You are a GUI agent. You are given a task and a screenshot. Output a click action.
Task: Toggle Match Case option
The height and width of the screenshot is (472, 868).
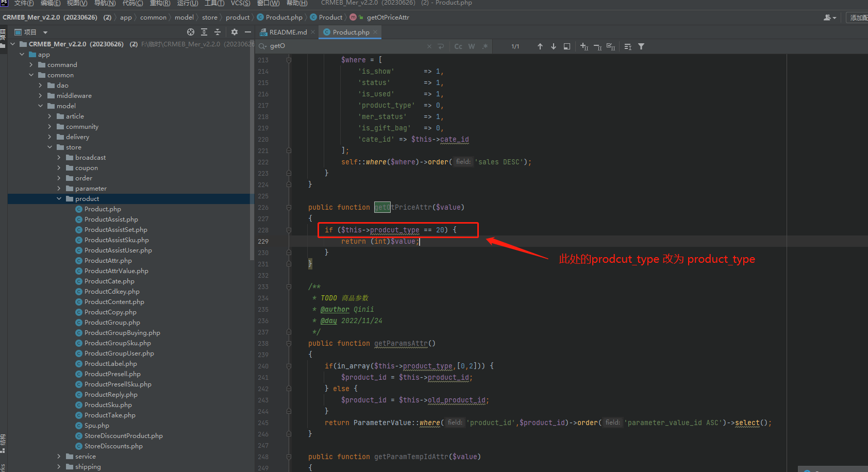pos(458,46)
